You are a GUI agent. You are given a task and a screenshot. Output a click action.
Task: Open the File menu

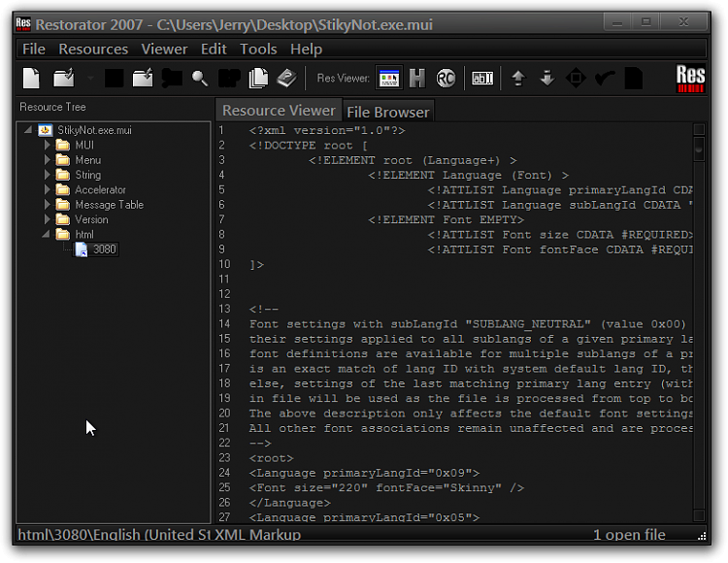point(34,49)
